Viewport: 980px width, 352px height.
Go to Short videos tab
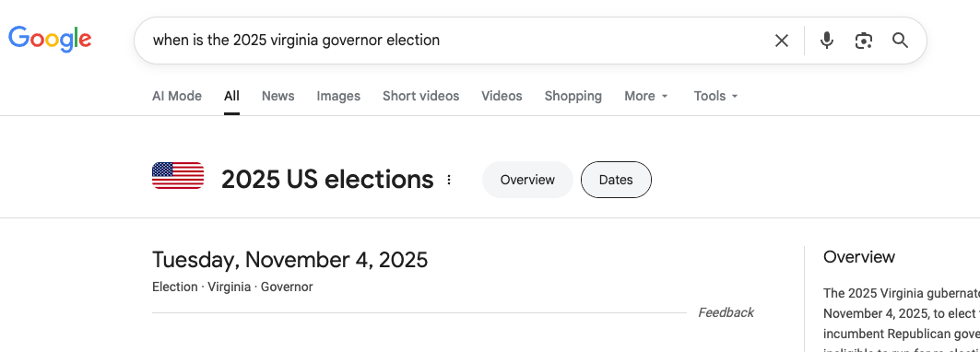tap(420, 96)
